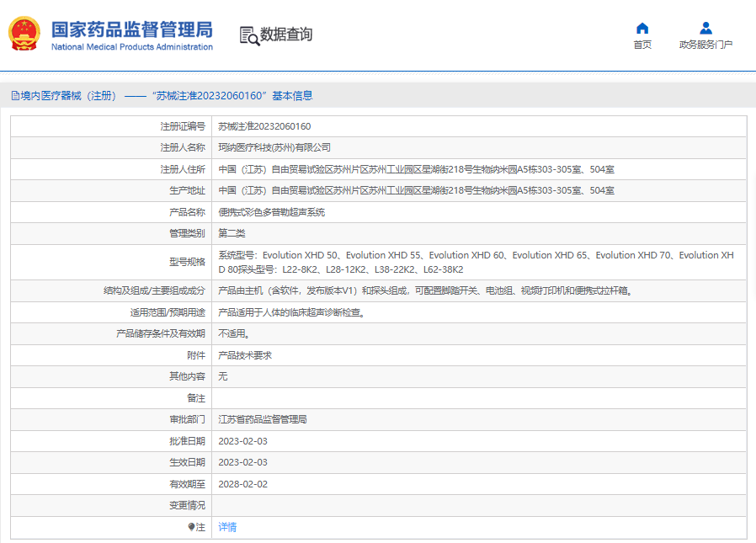This screenshot has width=756, height=543.
Task: Select the 境内医疗器械（注册）breadcrumb text
Action: coord(68,96)
